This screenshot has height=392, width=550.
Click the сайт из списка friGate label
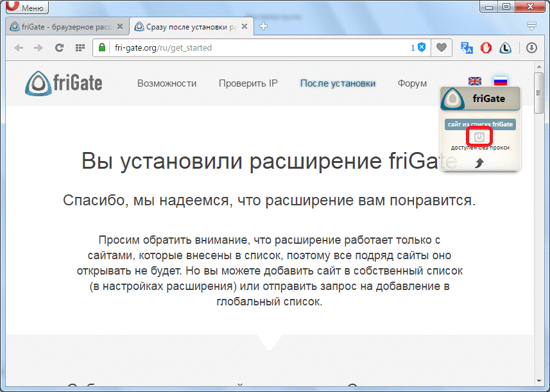point(480,124)
